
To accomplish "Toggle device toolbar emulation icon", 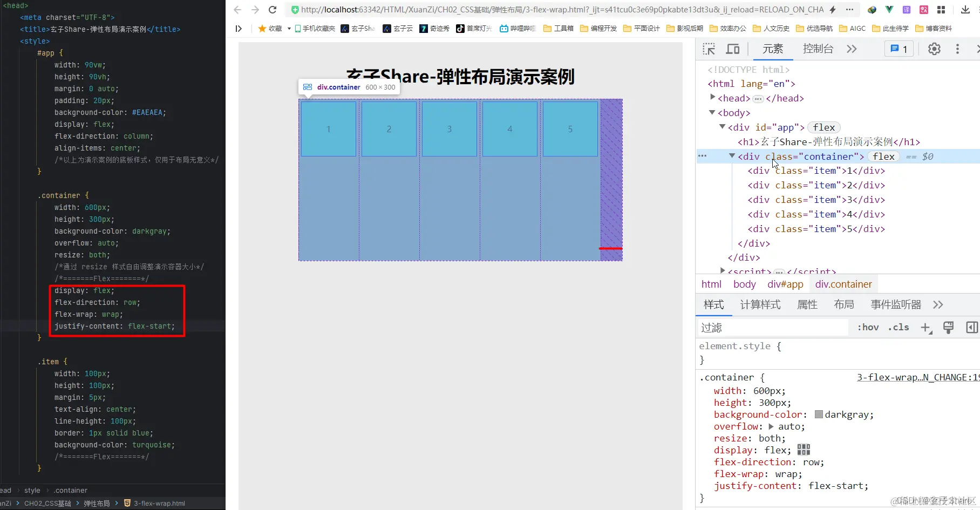I will point(733,49).
